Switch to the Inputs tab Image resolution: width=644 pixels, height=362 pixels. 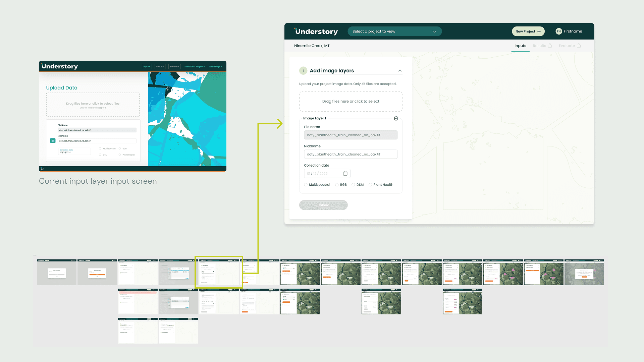pos(520,46)
